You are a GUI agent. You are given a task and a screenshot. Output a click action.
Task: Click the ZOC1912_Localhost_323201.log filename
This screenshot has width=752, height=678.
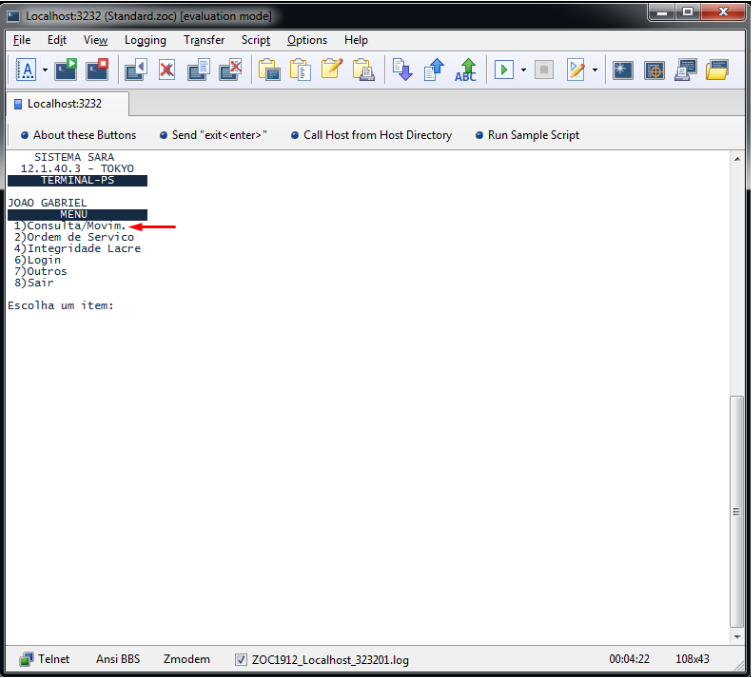pyautogui.click(x=330, y=660)
